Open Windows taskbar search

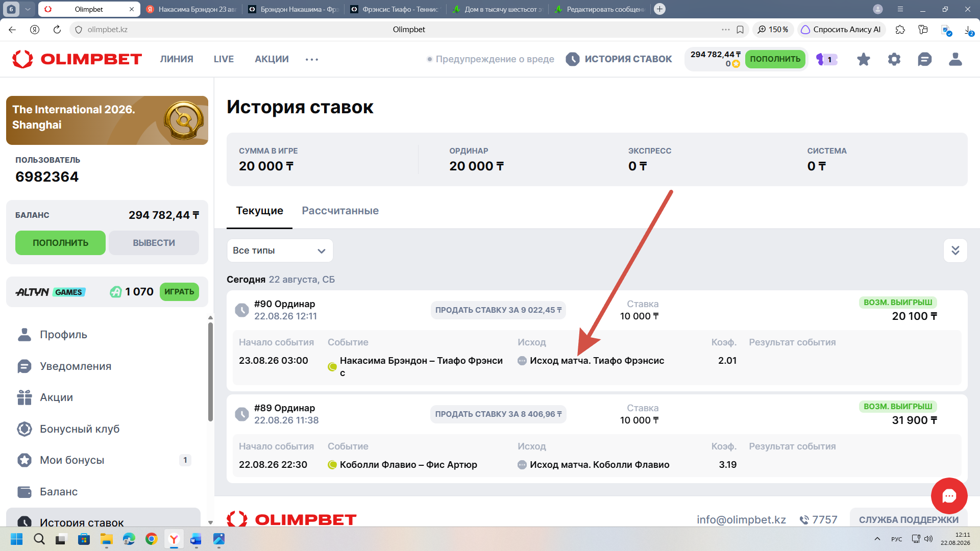39,539
